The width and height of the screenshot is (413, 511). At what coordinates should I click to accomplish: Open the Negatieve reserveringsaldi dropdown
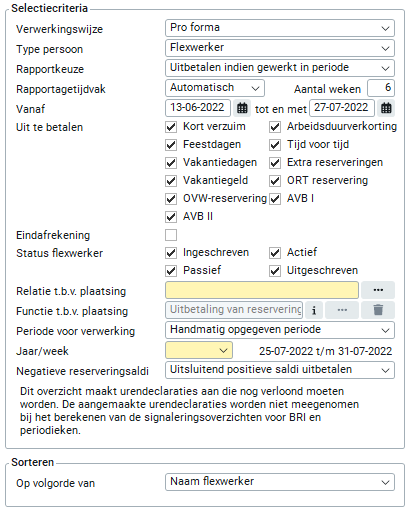[280, 370]
